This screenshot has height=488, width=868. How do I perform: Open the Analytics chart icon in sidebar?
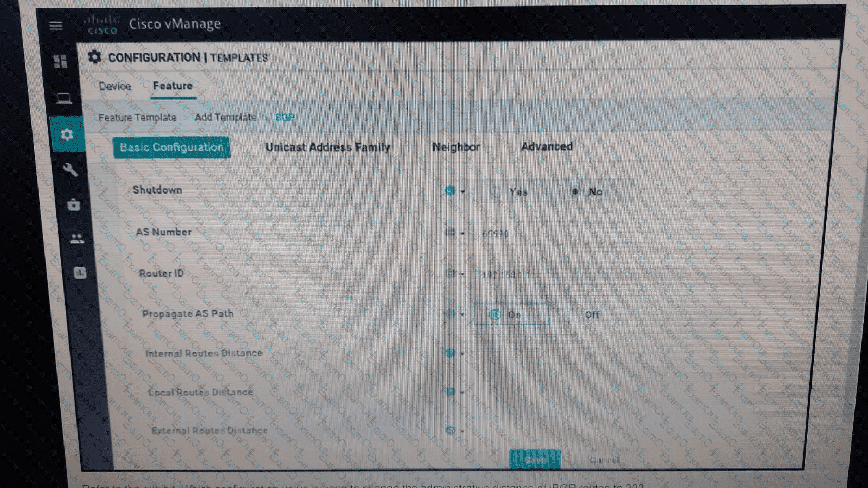(x=80, y=273)
